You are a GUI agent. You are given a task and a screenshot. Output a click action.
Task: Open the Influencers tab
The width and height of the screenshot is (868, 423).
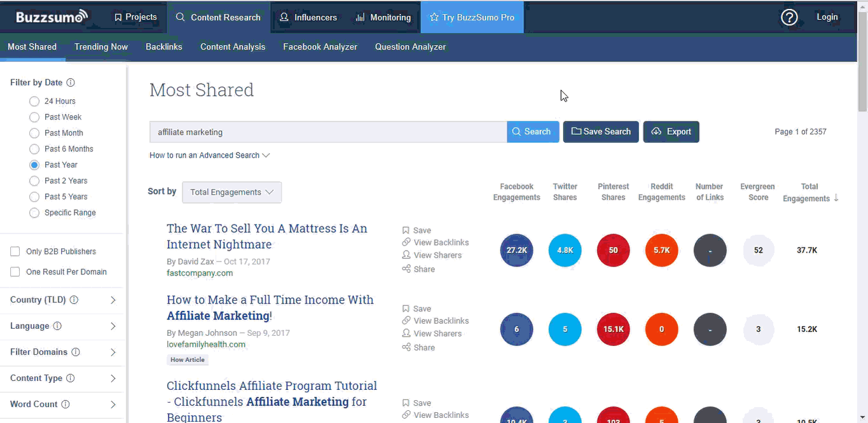coord(308,17)
